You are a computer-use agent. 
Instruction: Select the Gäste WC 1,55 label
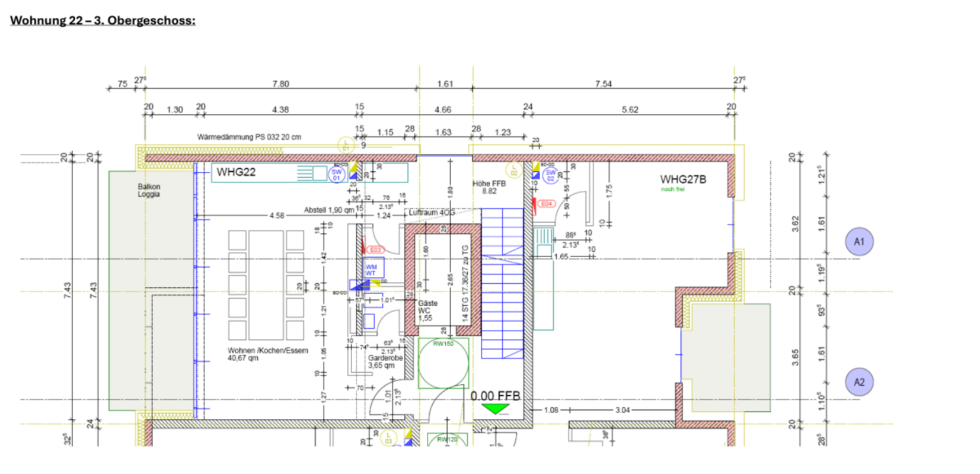click(427, 310)
